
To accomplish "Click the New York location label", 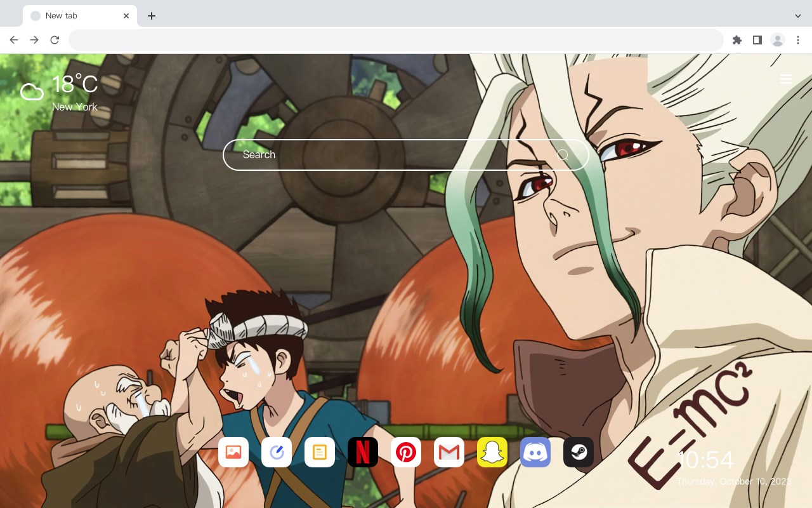I will tap(75, 107).
